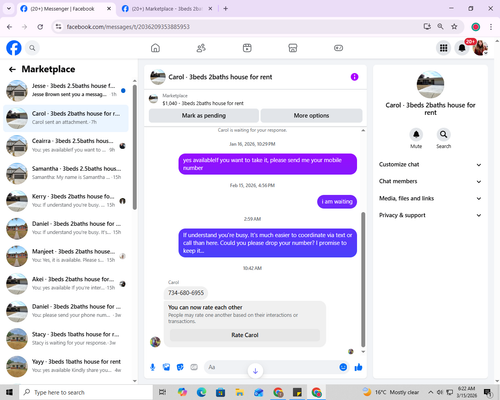500x400 pixels.
Task: Open Samantha's 3beds 2.5baths conversation
Action: (x=66, y=173)
